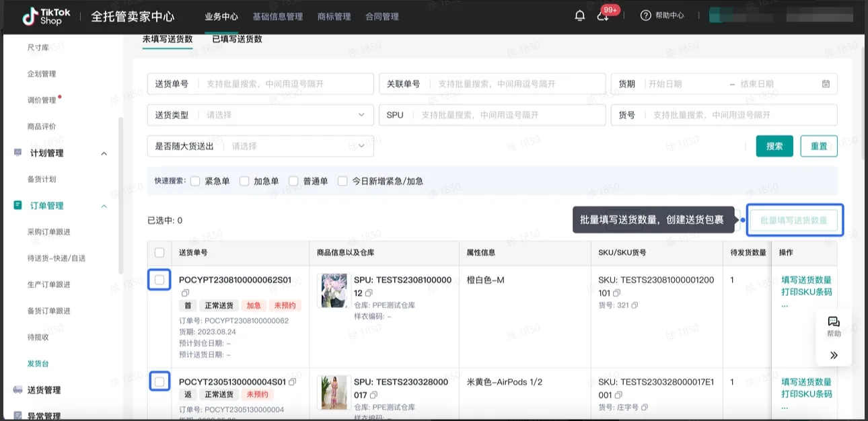Open 调价管理 in sidebar
868x421 pixels.
42,100
